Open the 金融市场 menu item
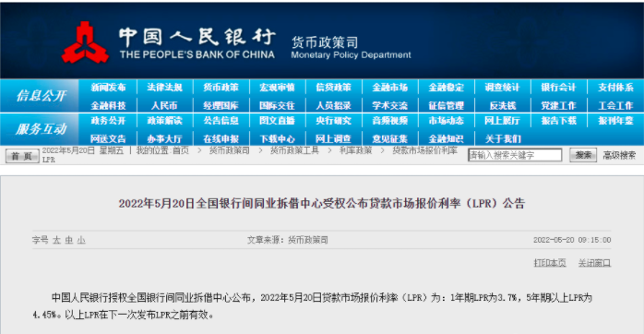Image resolution: width=644 pixels, height=334 pixels. tap(389, 88)
